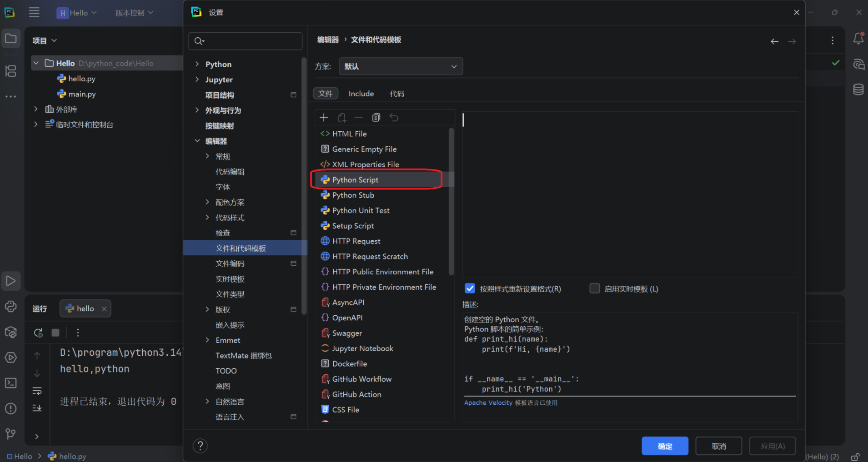Expand the 配色方案 settings node
The image size is (868, 462).
207,202
